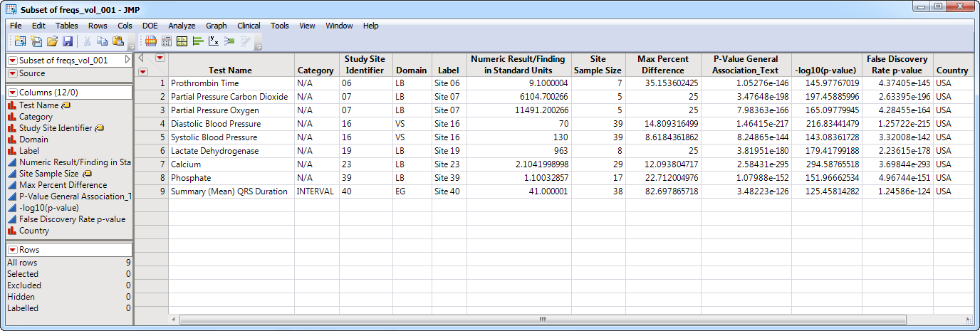The height and width of the screenshot is (331, 980).
Task: Open the Clinical menu
Action: coord(249,26)
